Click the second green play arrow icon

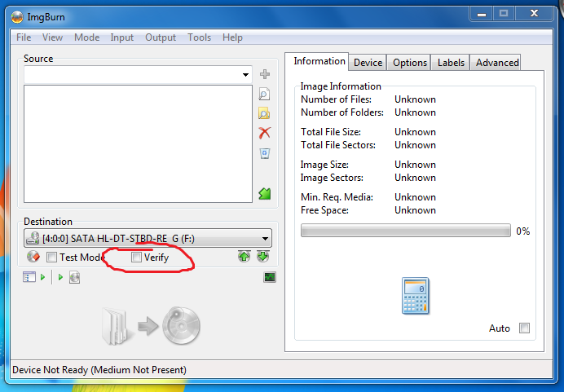tap(60, 277)
